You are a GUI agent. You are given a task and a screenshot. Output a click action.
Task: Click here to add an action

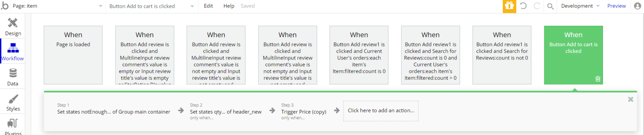pyautogui.click(x=381, y=111)
